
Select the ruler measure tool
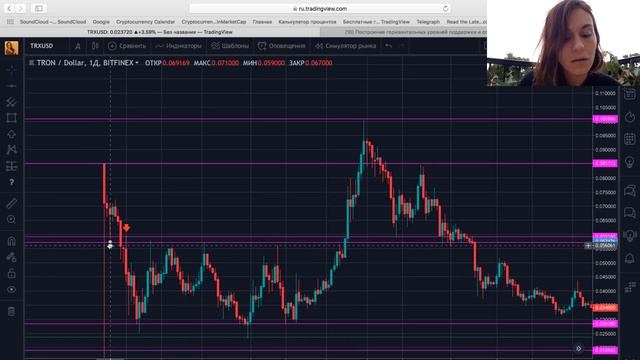pos(11,203)
